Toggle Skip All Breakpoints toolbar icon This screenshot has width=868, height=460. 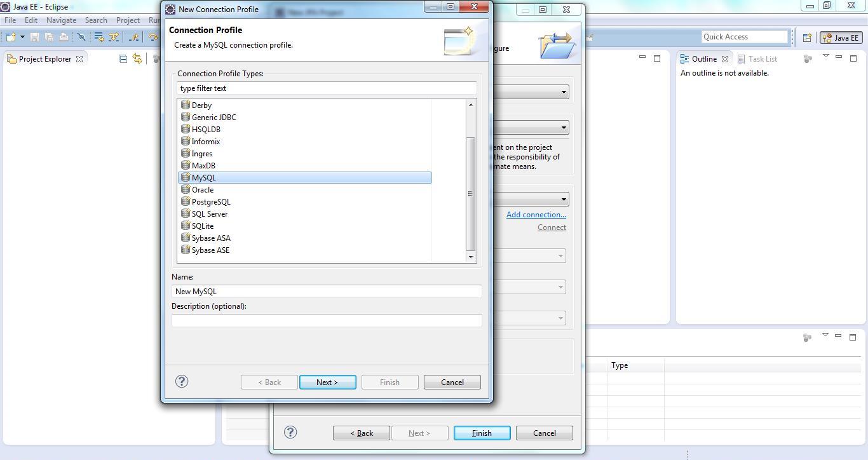[81, 37]
